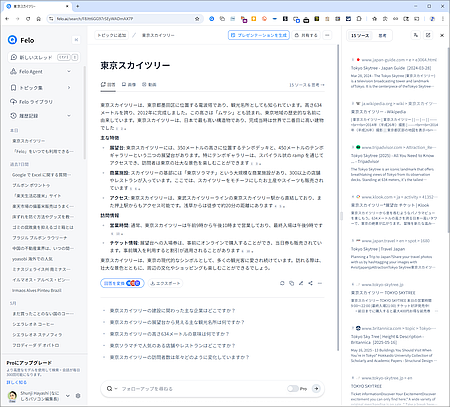
Task: Expand the Felo Agent menu chevron
Action: point(69,71)
